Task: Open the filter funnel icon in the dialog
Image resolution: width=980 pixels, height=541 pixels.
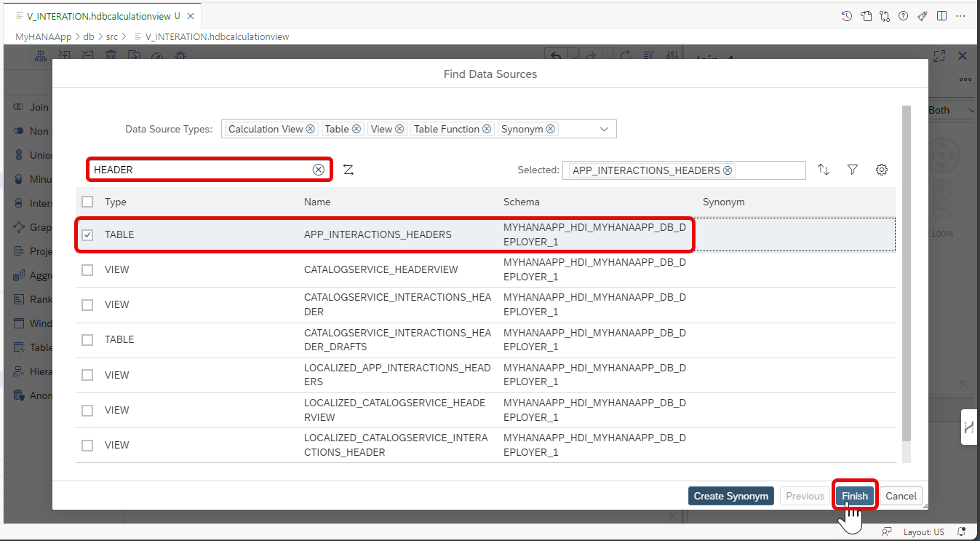Action: tap(852, 169)
